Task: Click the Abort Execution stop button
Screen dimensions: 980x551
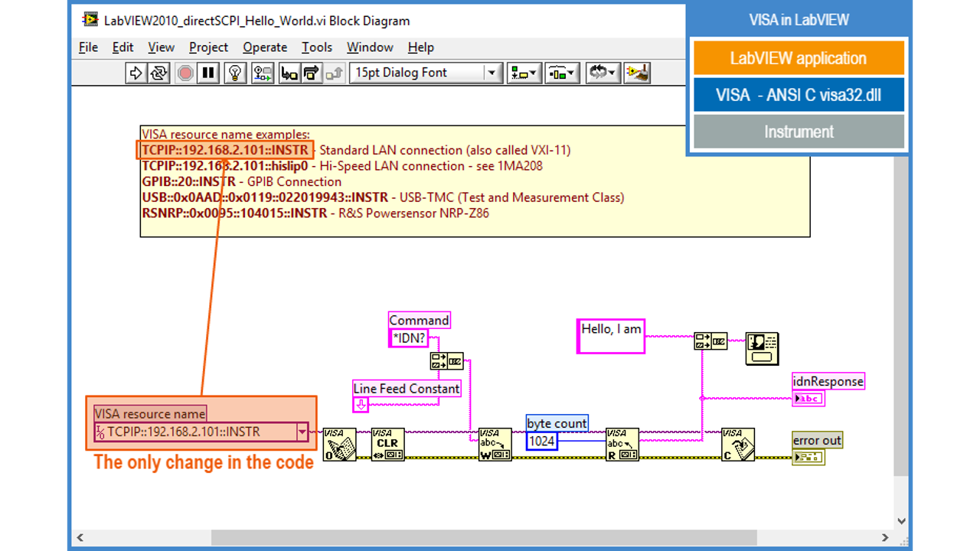Action: point(185,73)
